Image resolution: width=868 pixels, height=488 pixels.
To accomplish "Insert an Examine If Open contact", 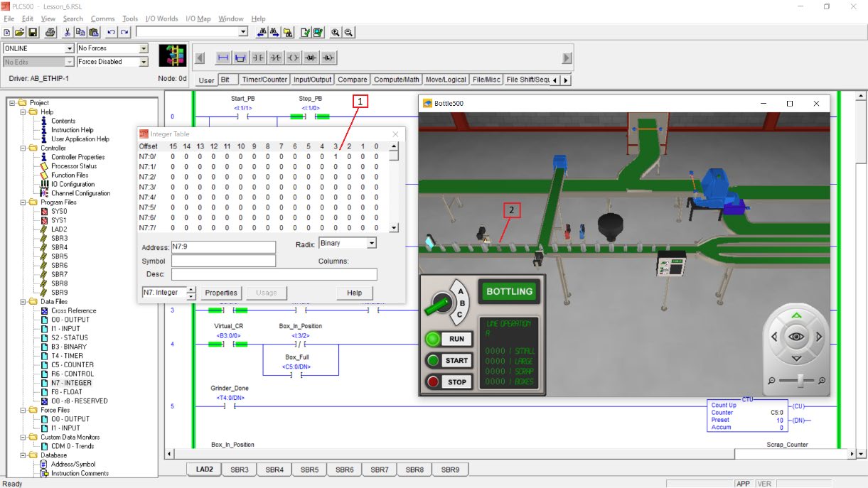I will (x=276, y=58).
